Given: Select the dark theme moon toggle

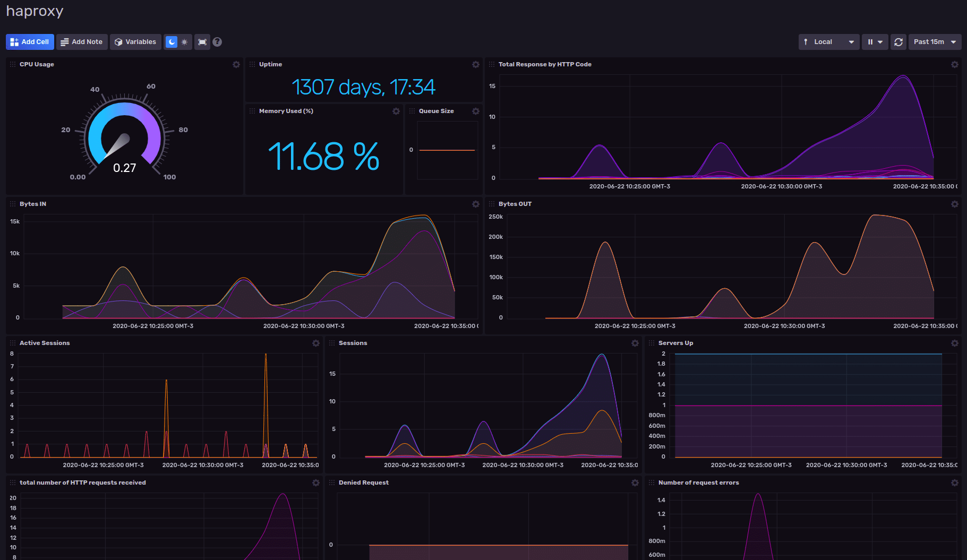Looking at the screenshot, I should [x=171, y=41].
